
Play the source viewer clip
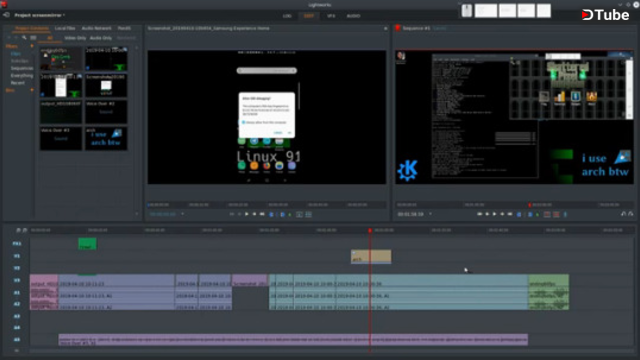click(x=247, y=214)
